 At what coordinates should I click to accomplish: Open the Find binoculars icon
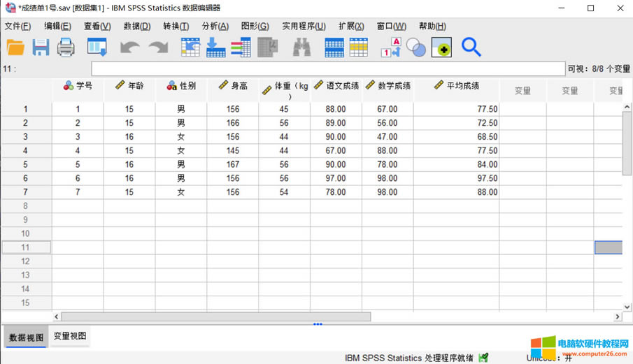[x=301, y=48]
